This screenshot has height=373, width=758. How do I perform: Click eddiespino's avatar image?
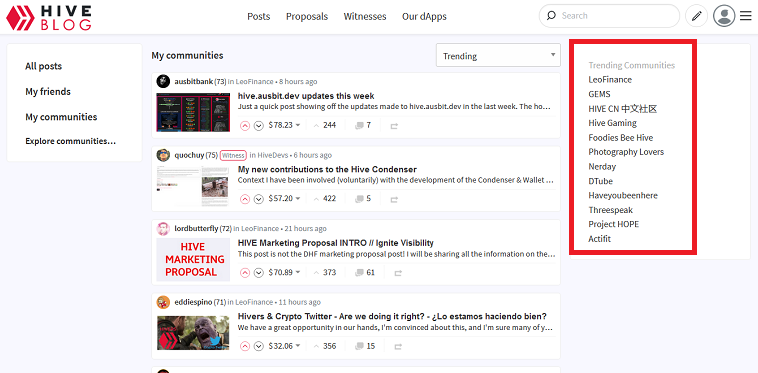coord(163,302)
